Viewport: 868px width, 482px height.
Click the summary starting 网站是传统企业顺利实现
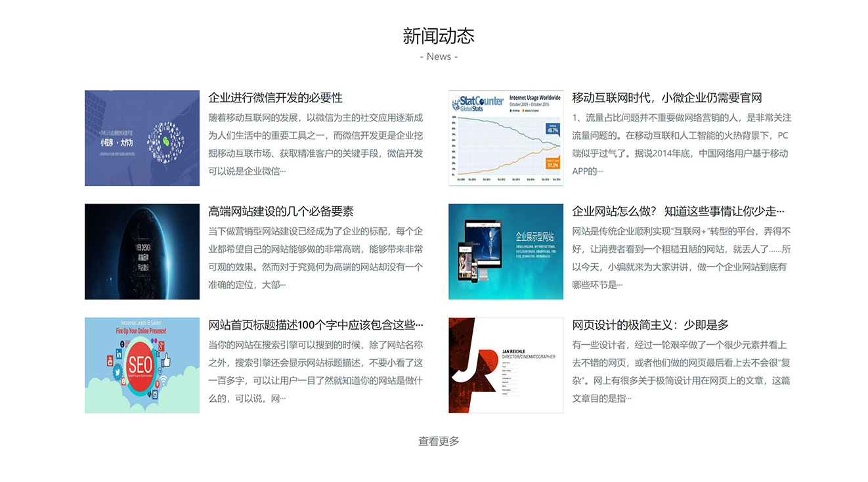pyautogui.click(x=682, y=258)
